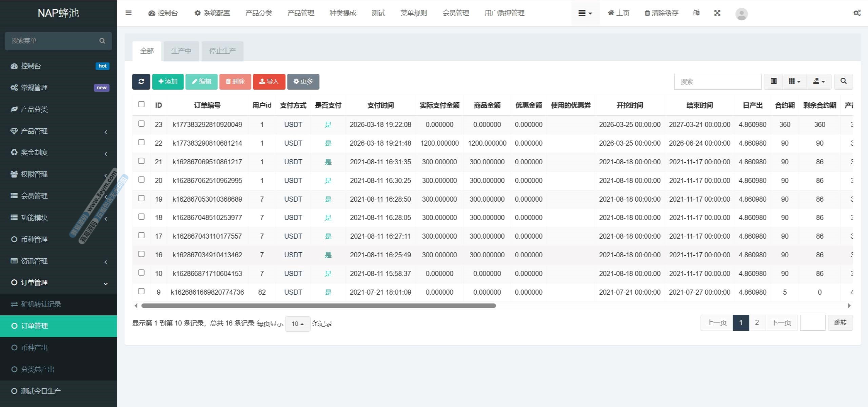
Task: Click the user avatar icon
Action: pos(741,14)
